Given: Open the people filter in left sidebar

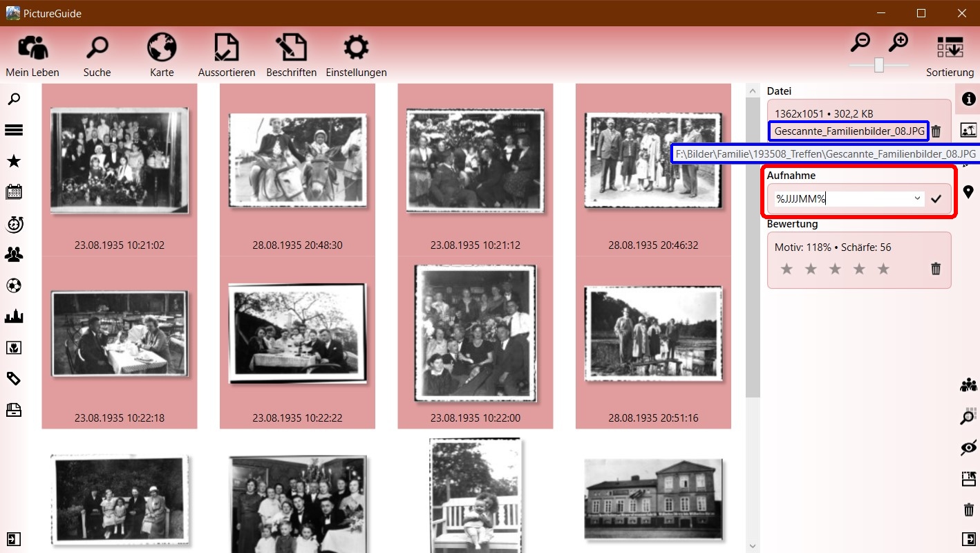Looking at the screenshot, I should pos(14,254).
